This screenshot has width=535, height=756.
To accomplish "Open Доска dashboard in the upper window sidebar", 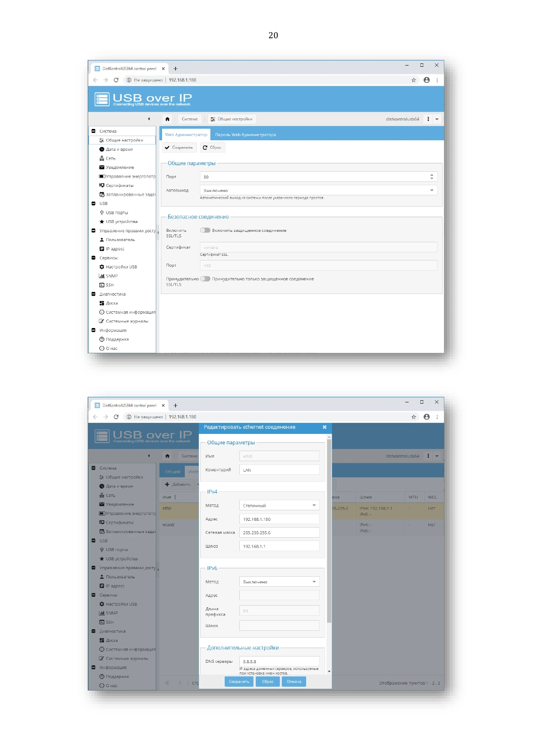I will pos(112,303).
